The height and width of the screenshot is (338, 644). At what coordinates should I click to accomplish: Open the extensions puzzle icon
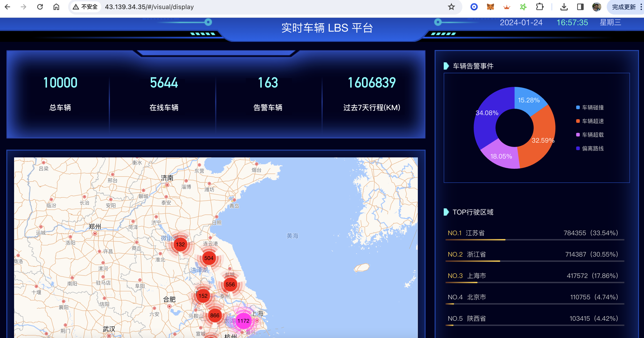click(x=540, y=7)
